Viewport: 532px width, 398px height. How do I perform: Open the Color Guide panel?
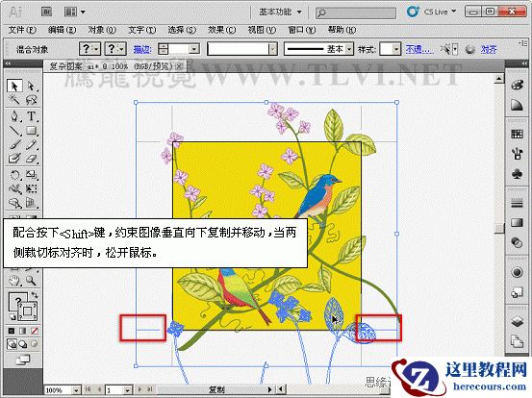pos(517,106)
